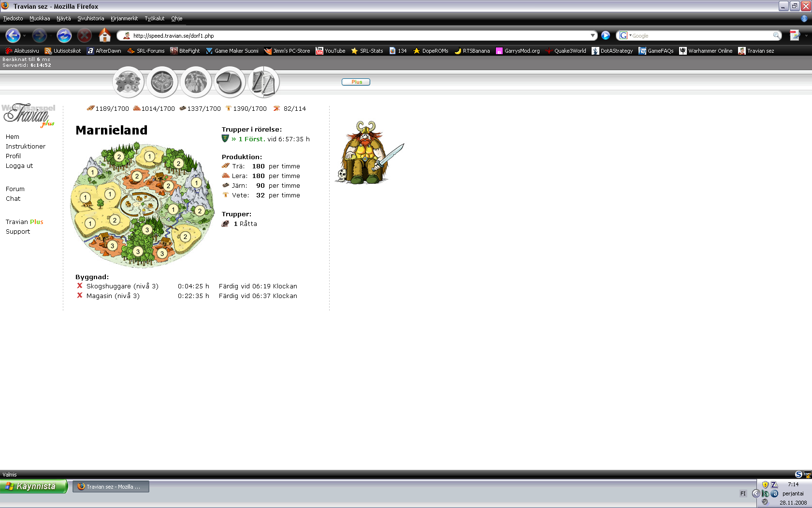This screenshot has height=508, width=812.
Task: Open the Näytä menu
Action: point(63,18)
